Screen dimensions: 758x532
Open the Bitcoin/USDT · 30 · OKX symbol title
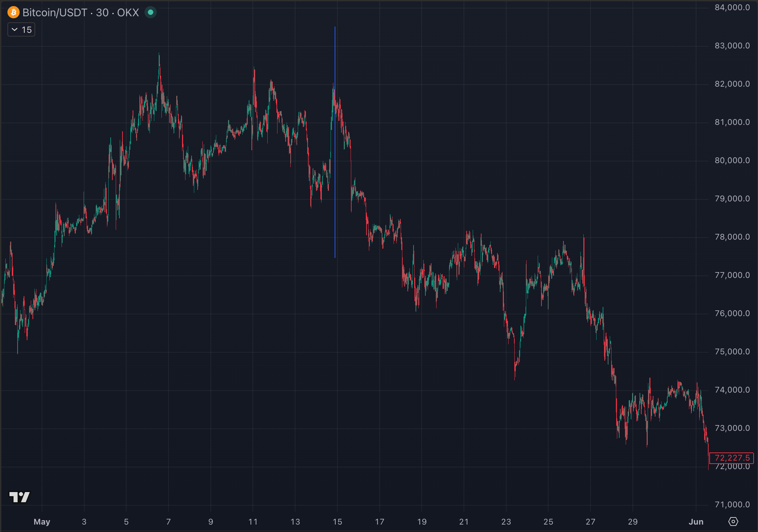(x=81, y=13)
